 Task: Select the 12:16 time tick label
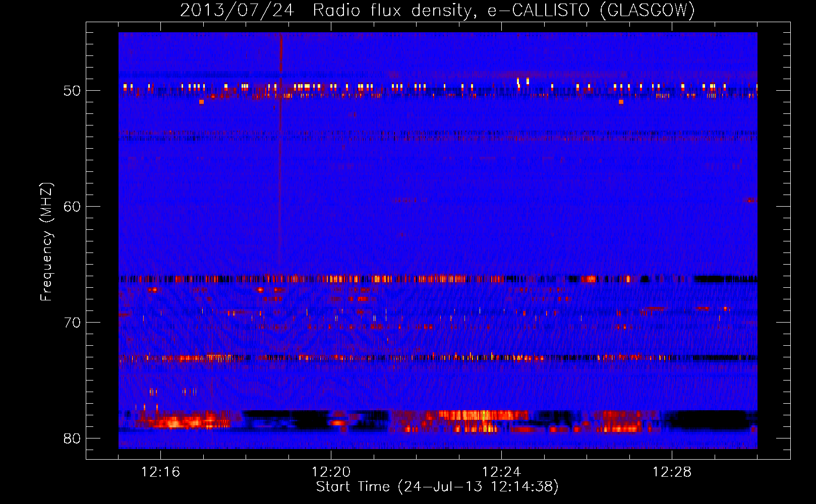[160, 472]
